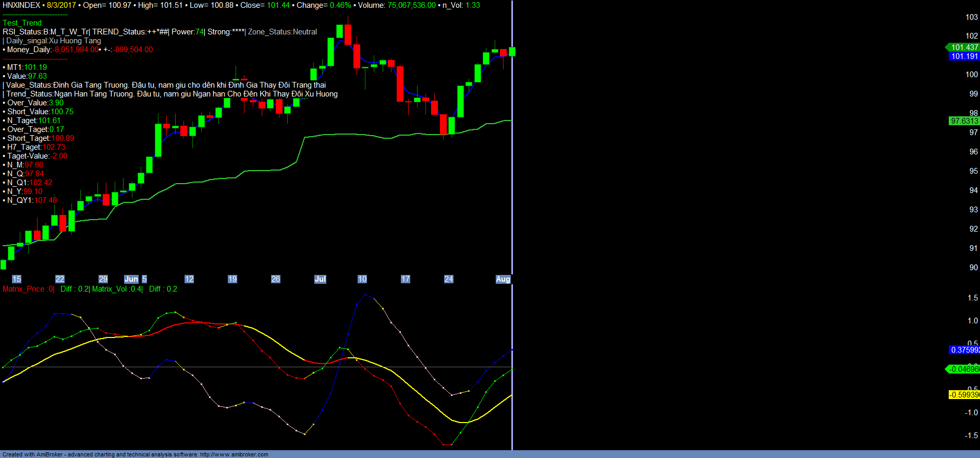Click date marker 22 on time axis

60,279
